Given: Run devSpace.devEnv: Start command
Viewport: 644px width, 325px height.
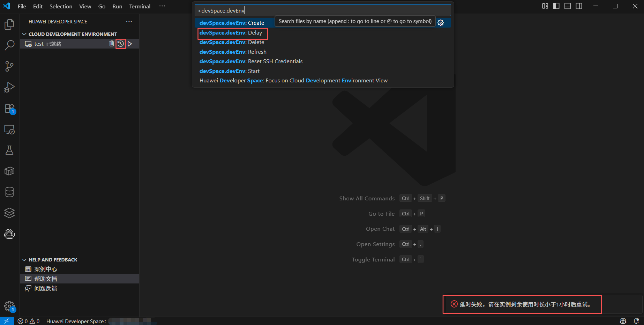Looking at the screenshot, I should click(x=323, y=71).
